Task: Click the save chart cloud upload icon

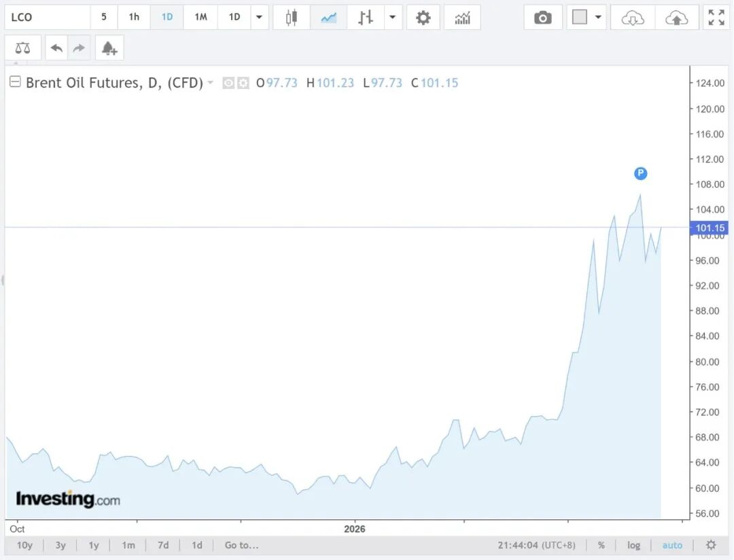Action: point(676,18)
